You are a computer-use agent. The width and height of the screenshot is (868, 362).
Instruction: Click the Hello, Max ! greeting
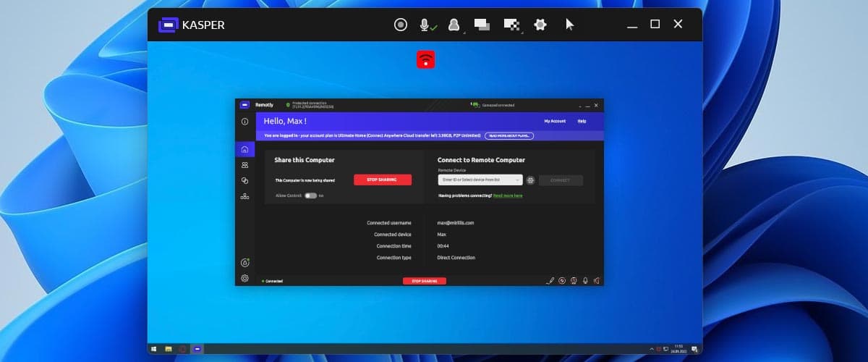(x=285, y=121)
